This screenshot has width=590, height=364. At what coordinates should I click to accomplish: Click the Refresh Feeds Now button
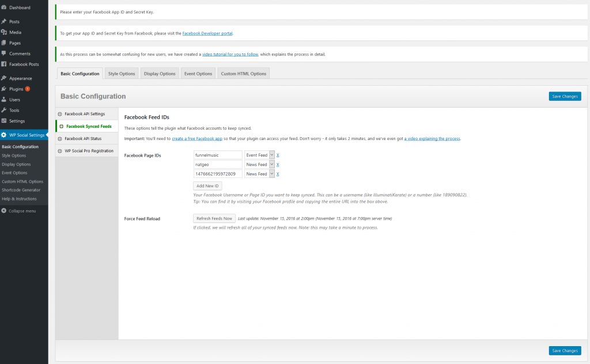[214, 218]
